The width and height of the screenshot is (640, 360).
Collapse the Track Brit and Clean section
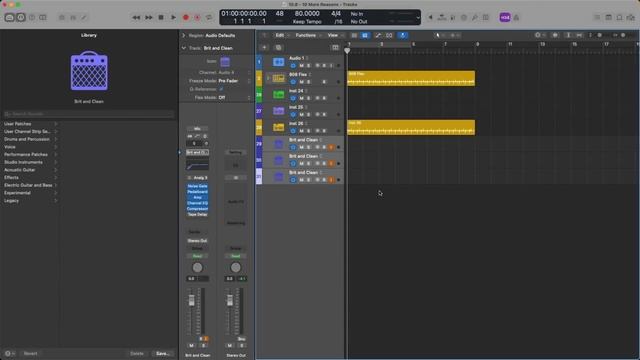[183, 48]
